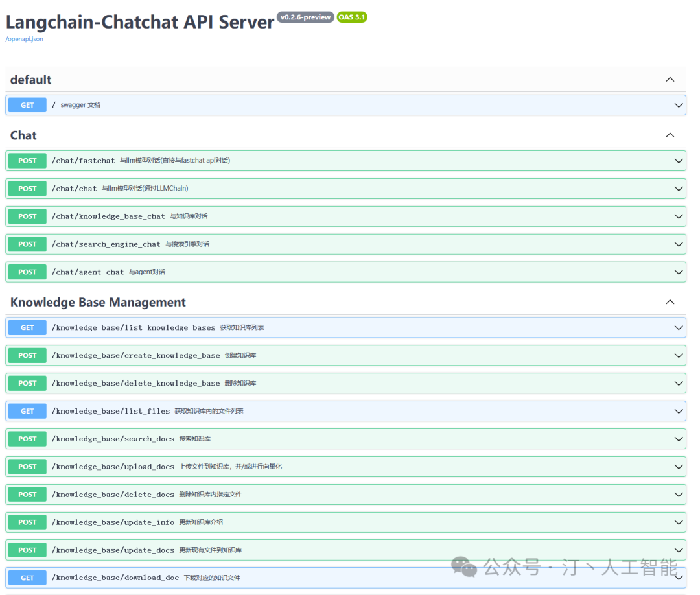Click the POST badge for delete_knowledge_base
The height and width of the screenshot is (595, 700).
pyautogui.click(x=27, y=383)
